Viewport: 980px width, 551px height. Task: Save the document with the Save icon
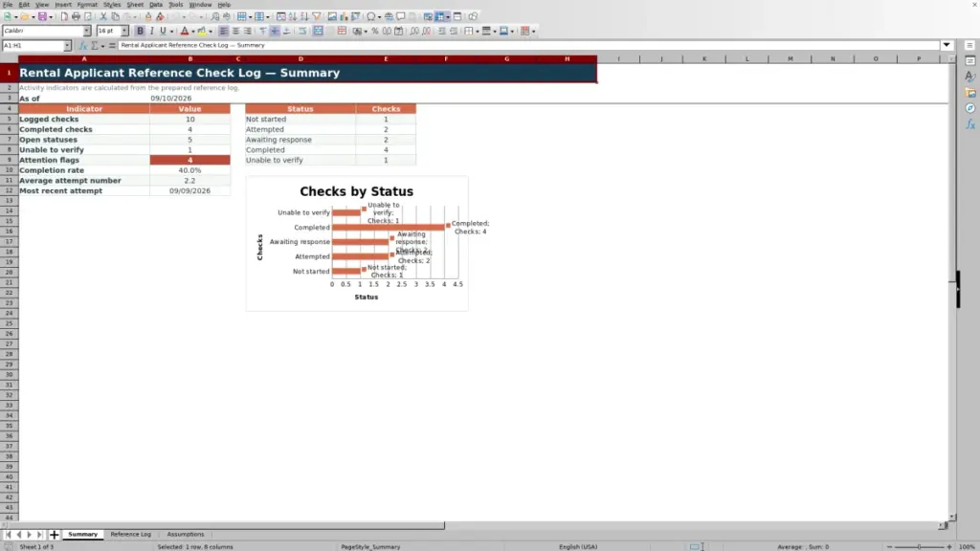coord(42,16)
